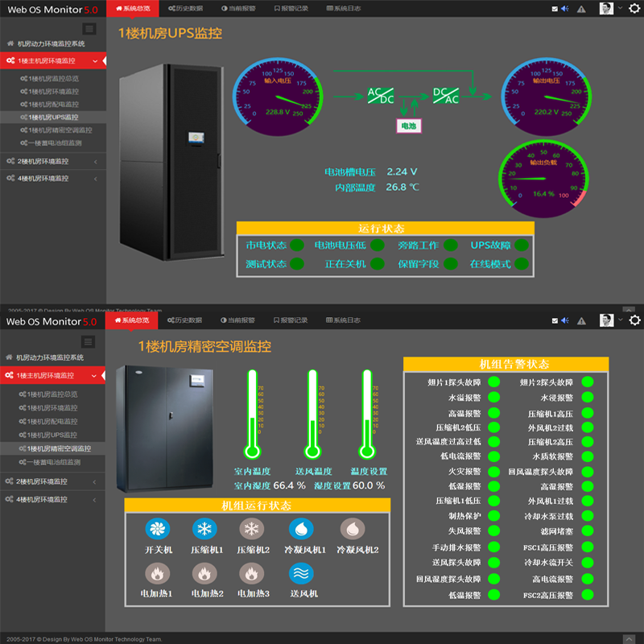
Task: Open 历史数据 tab on the 精密空调 page
Action: 185,320
